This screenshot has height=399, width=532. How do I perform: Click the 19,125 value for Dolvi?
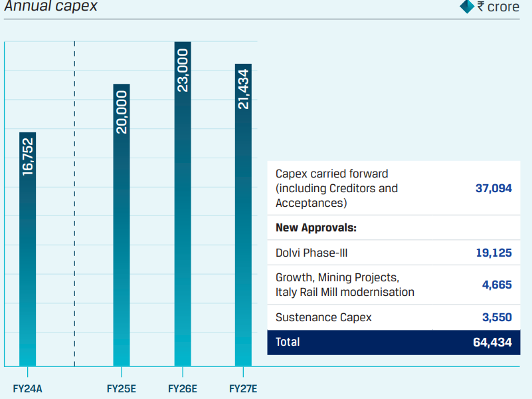[x=493, y=253]
